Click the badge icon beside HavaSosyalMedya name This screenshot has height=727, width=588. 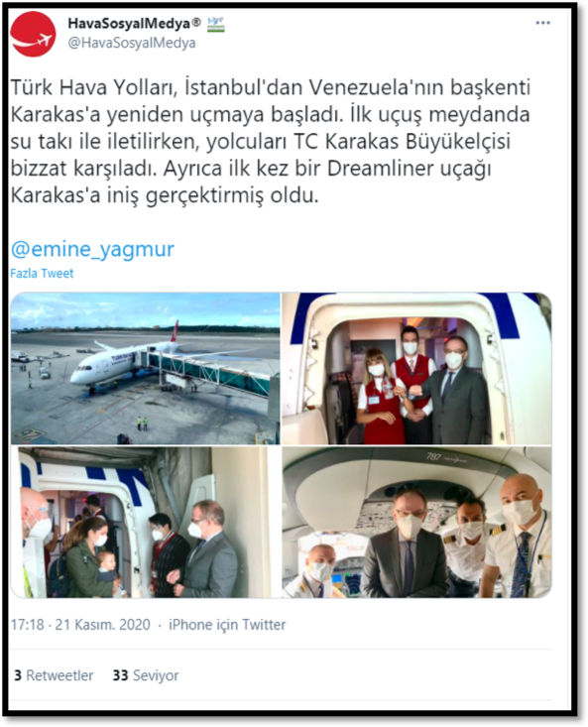tap(215, 23)
